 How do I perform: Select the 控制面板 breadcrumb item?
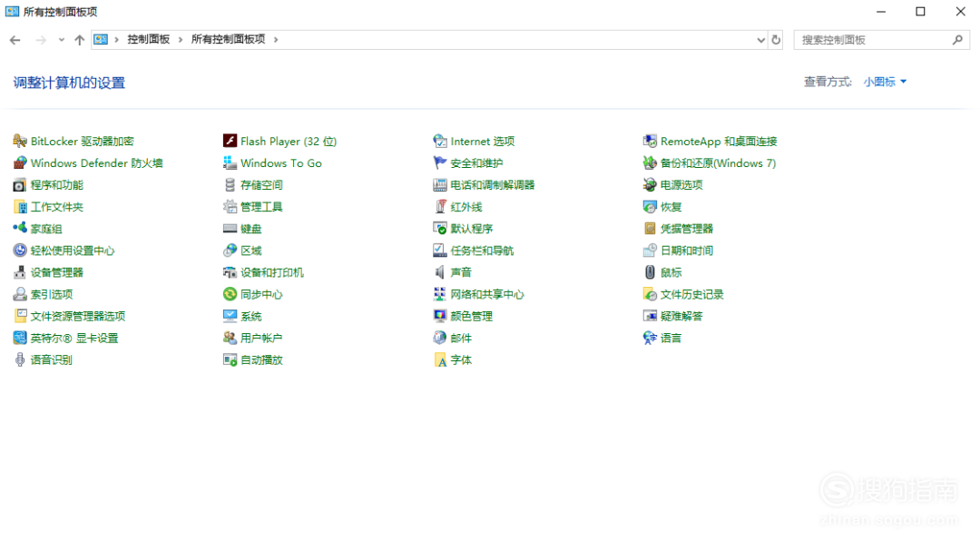click(x=149, y=39)
